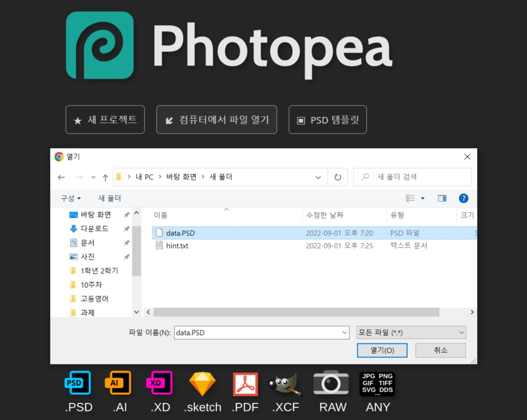527x420 pixels.
Task: Click the data.PSD file icon
Action: pos(159,233)
